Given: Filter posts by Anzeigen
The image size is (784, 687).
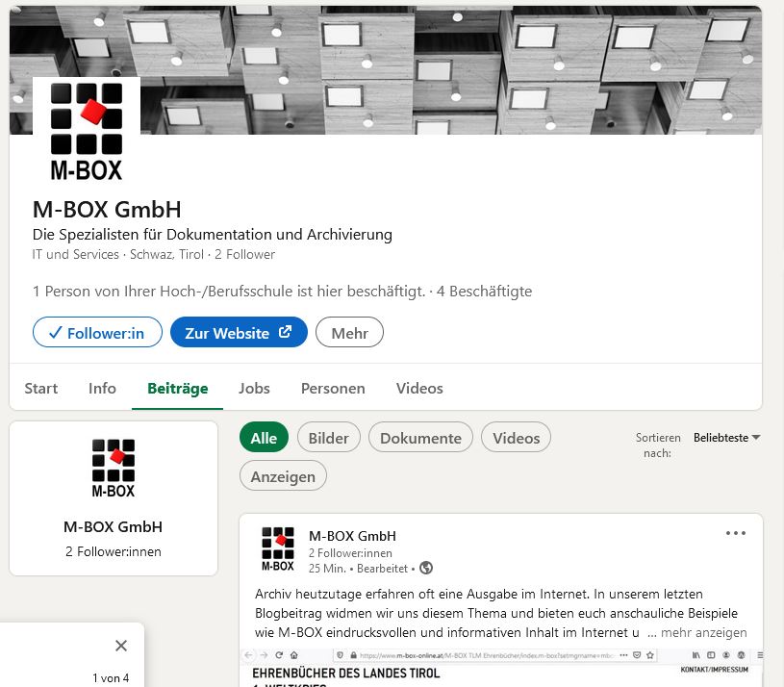Looking at the screenshot, I should [283, 476].
